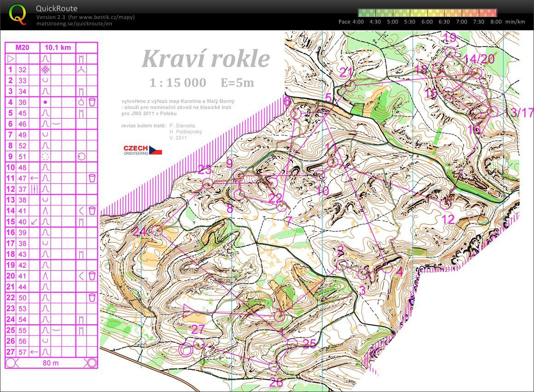The image size is (534, 392).
Task: Click the drink cup icon in row 22
Action: point(92,298)
